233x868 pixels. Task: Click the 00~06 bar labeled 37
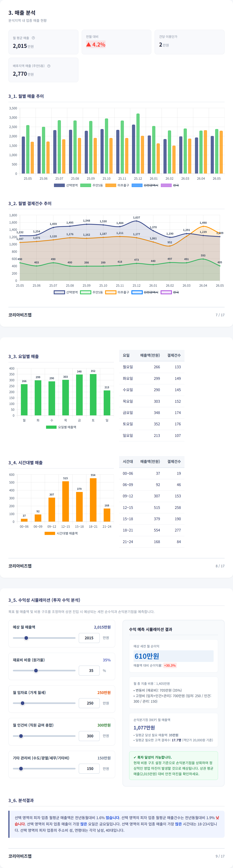(24, 520)
